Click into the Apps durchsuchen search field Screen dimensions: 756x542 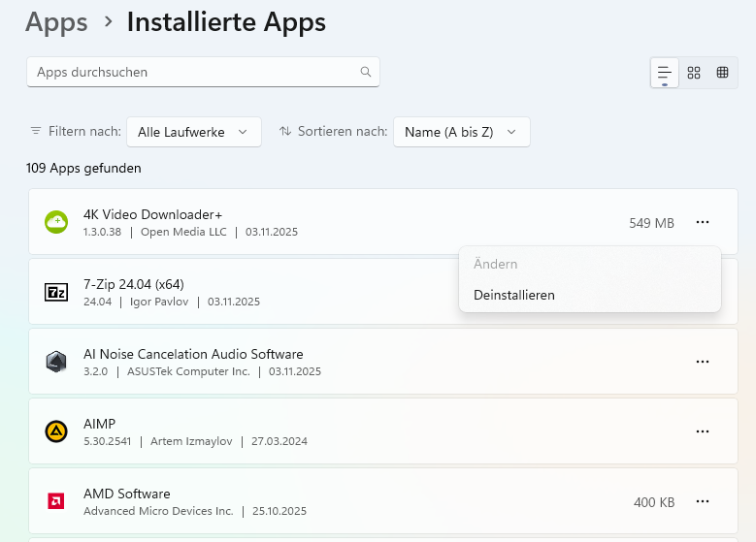point(194,72)
